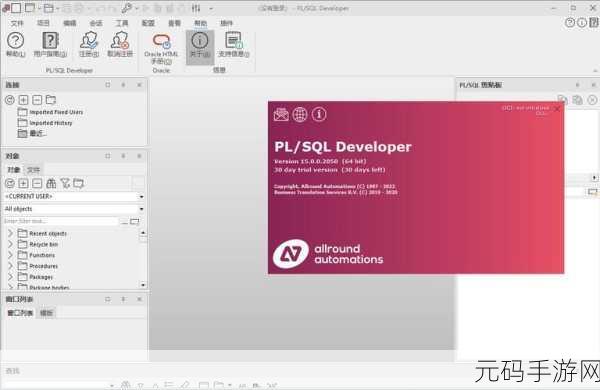The height and width of the screenshot is (390, 600).
Task: Open the <CURRENT USER> dropdown
Action: tap(142, 196)
